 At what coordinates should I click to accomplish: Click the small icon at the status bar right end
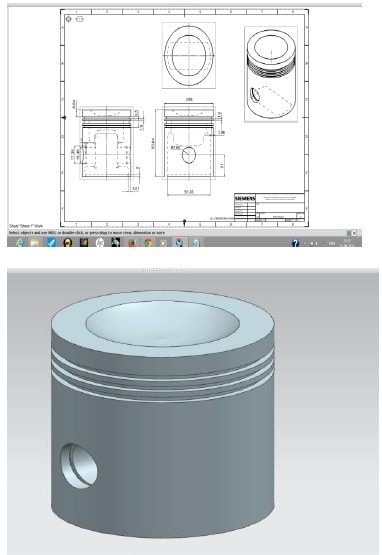[352, 233]
